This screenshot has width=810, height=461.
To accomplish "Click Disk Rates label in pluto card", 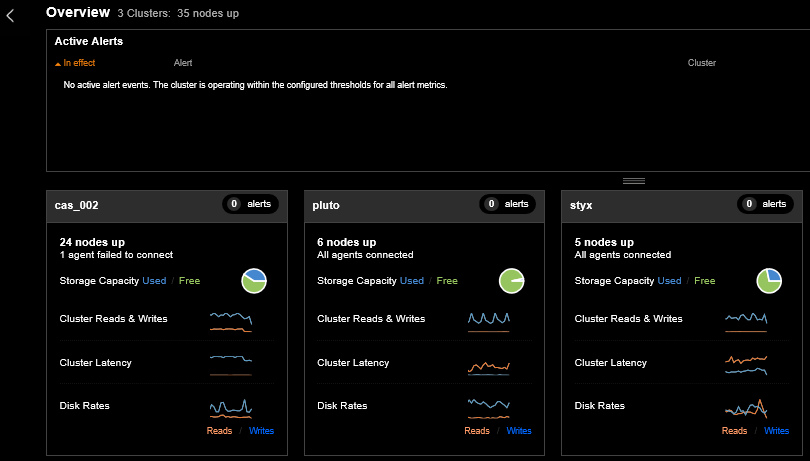I will pyautogui.click(x=342, y=406).
